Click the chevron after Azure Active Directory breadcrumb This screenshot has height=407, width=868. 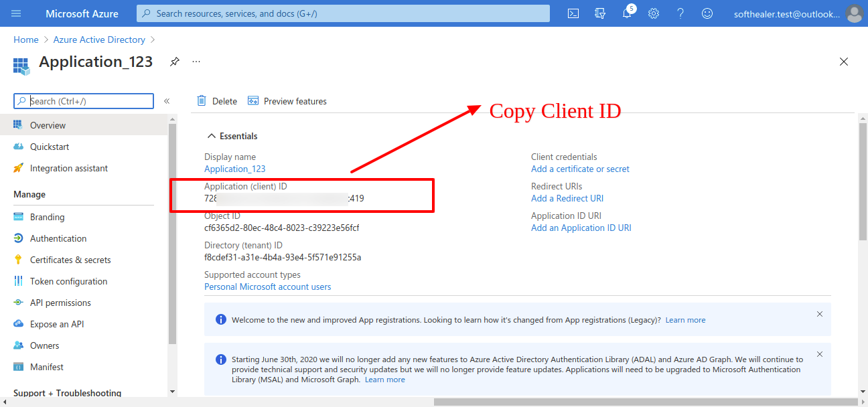tap(153, 40)
